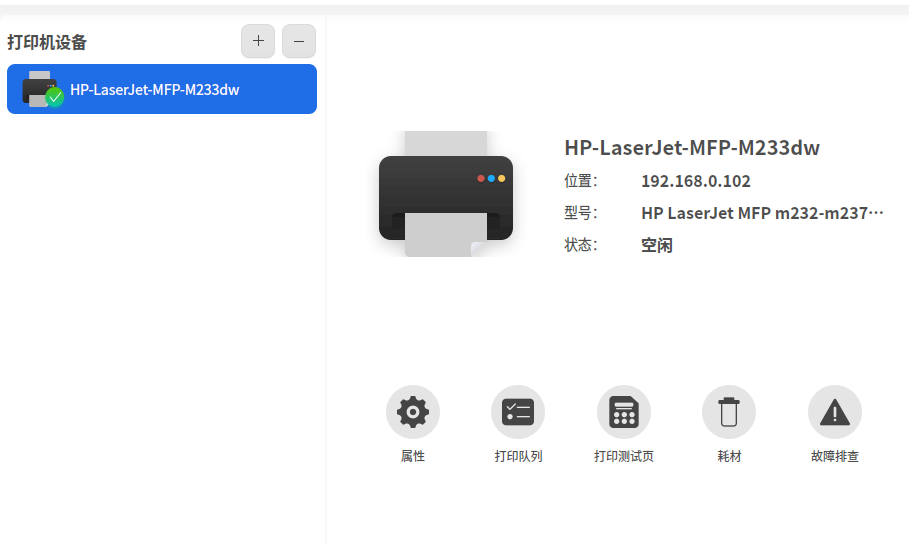Print a test page icon
This screenshot has width=909, height=545.
point(624,412)
